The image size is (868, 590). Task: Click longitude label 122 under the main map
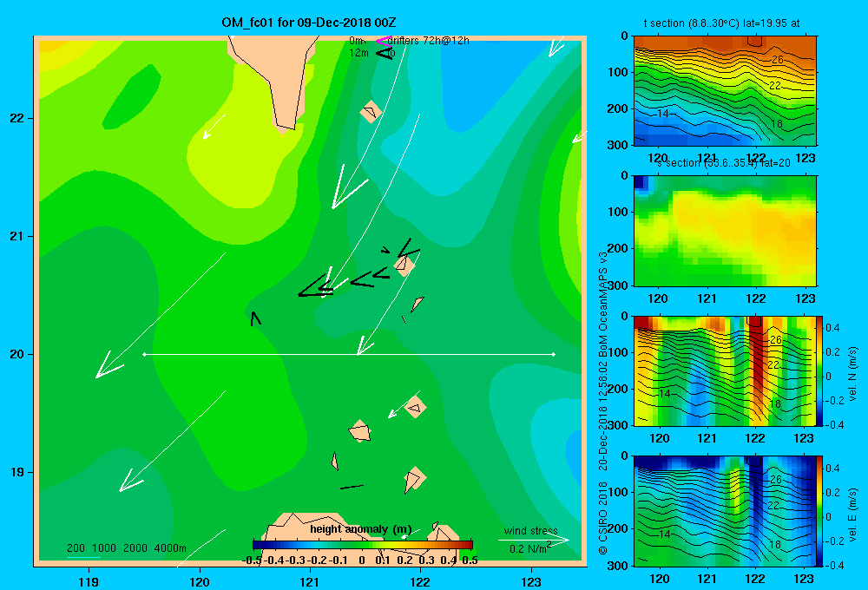(420, 581)
